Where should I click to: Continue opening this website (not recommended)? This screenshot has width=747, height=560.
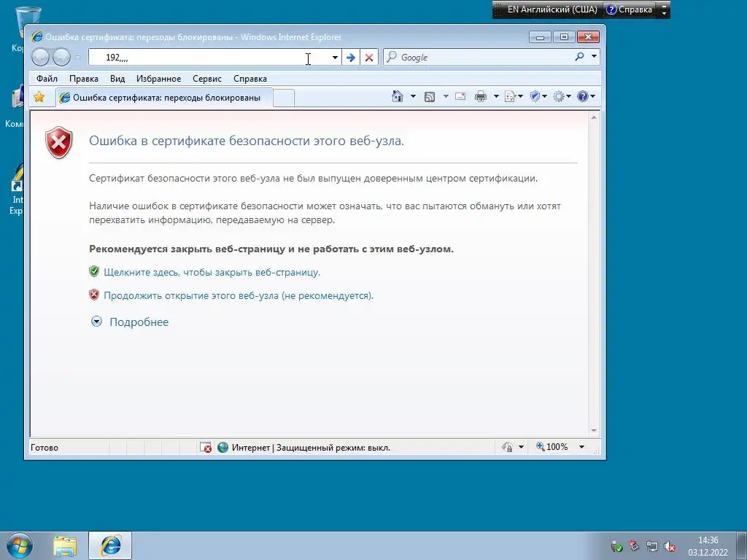(x=239, y=296)
